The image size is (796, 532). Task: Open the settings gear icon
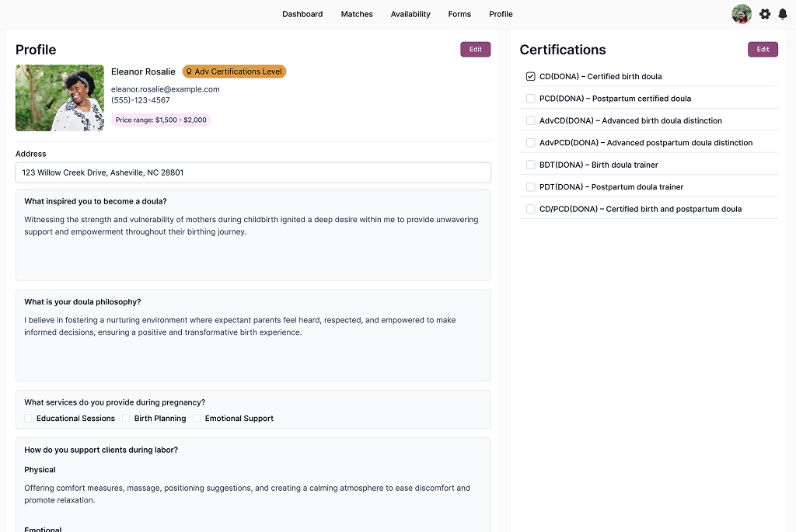coord(765,14)
